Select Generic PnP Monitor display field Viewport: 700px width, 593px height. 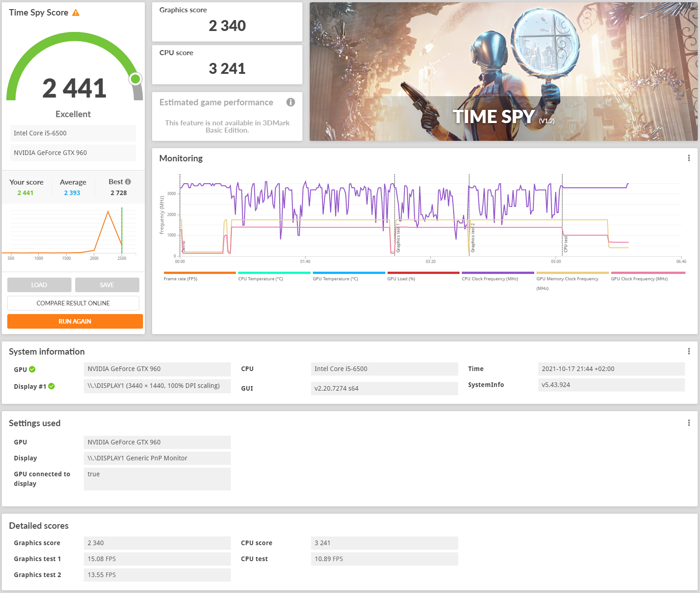tap(157, 458)
